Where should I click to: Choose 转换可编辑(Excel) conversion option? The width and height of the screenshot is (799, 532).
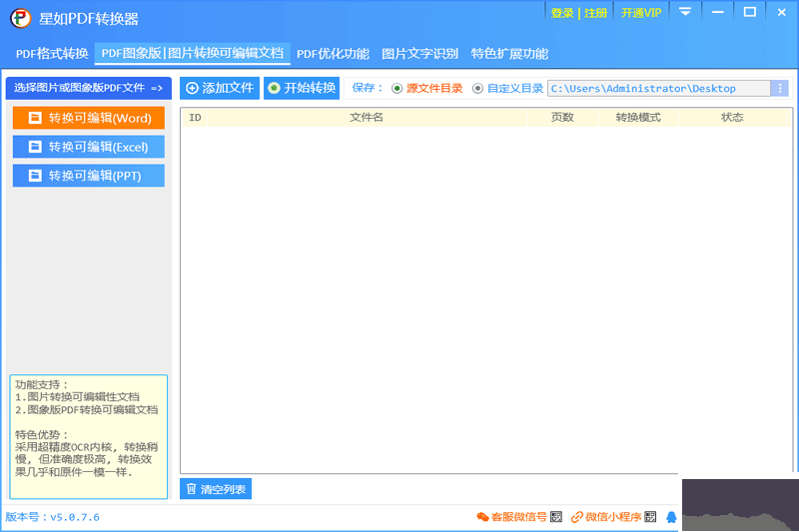coord(89,147)
